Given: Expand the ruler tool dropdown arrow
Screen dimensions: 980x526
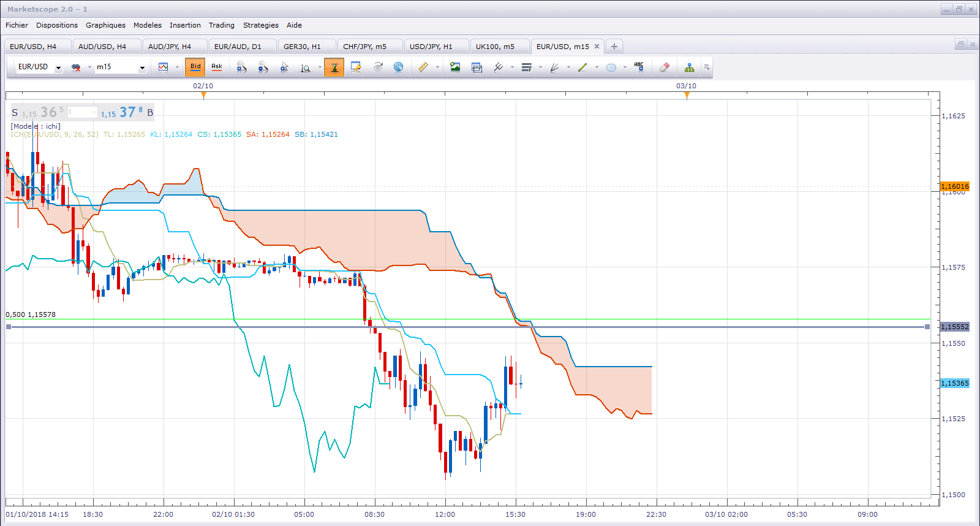Looking at the screenshot, I should tap(437, 67).
